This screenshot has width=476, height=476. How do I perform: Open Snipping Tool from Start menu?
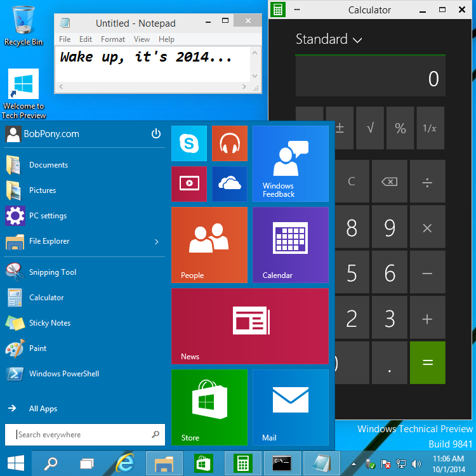[x=84, y=272]
